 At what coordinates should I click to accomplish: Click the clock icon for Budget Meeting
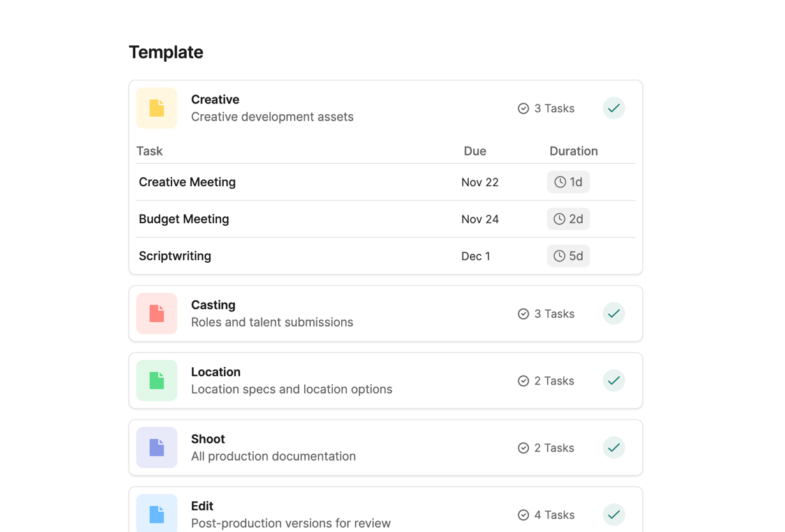[559, 219]
